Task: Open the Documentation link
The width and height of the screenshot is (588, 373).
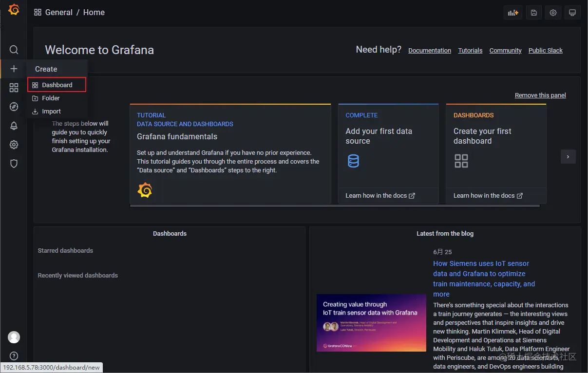Action: 430,50
